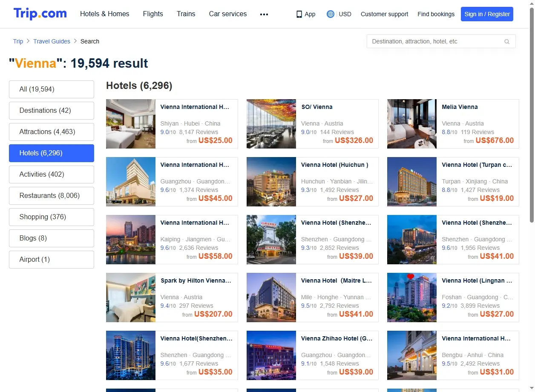Select Blogs (8) filter

(52, 238)
